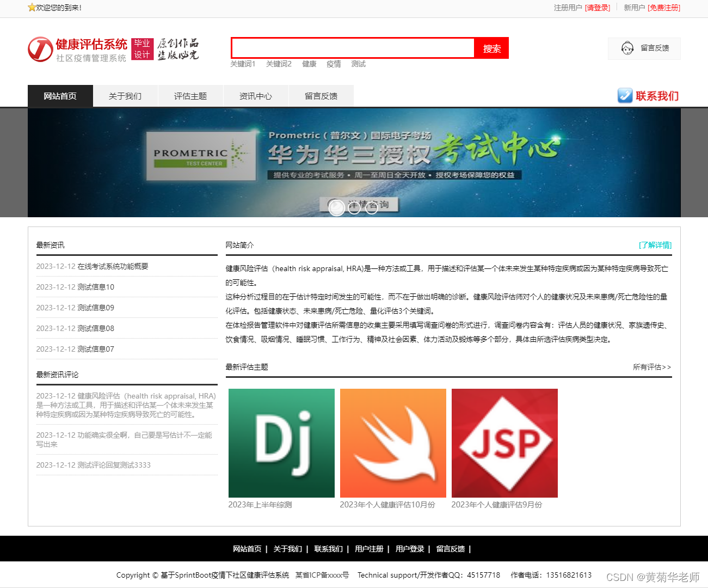Open the Swift bird evaluation thumbnail
This screenshot has height=588, width=708.
pos(393,443)
